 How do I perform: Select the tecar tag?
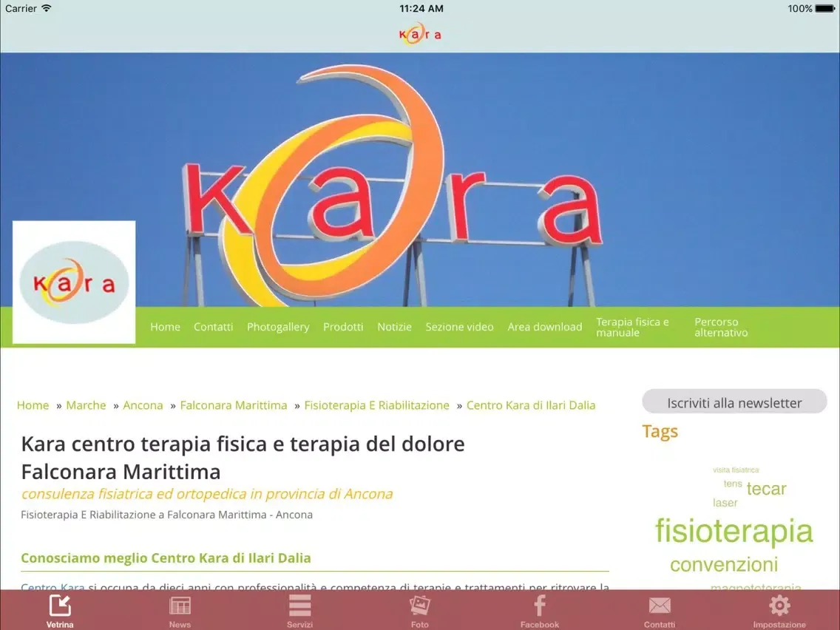[x=766, y=489]
